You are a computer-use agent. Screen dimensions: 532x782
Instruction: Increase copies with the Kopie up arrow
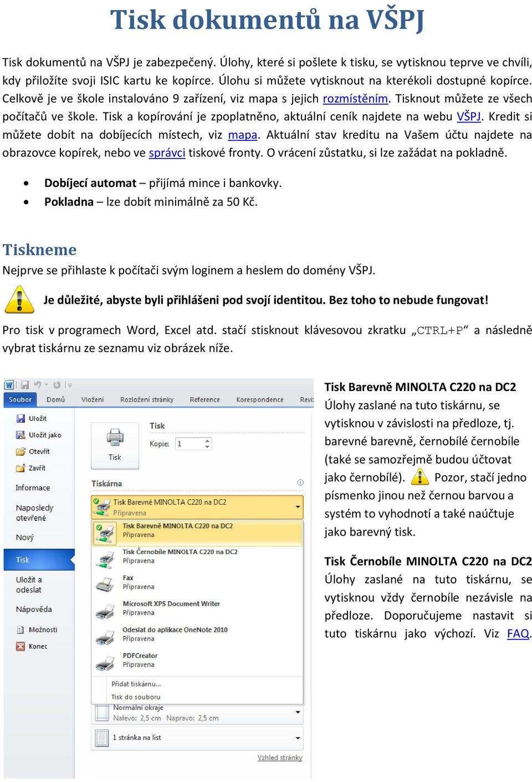pyautogui.click(x=207, y=441)
